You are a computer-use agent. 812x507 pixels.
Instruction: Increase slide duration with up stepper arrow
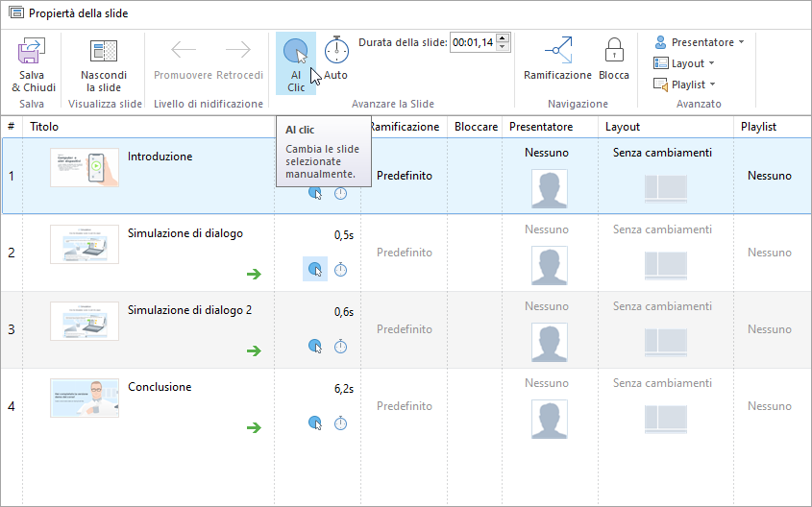504,37
